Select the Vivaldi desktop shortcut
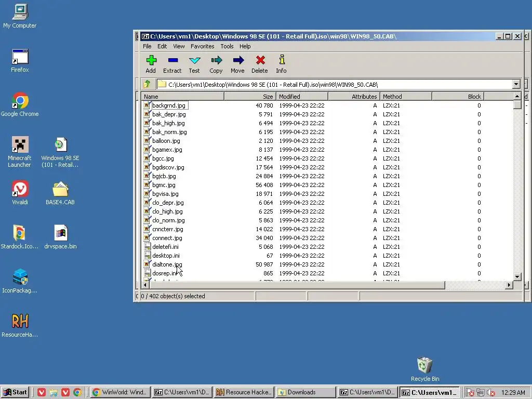 tap(20, 193)
